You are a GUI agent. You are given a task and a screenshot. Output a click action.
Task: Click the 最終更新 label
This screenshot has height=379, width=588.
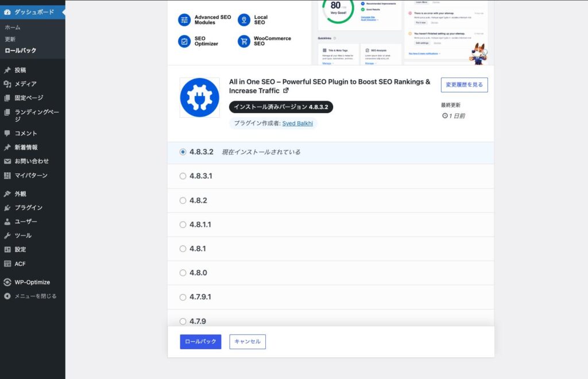451,105
